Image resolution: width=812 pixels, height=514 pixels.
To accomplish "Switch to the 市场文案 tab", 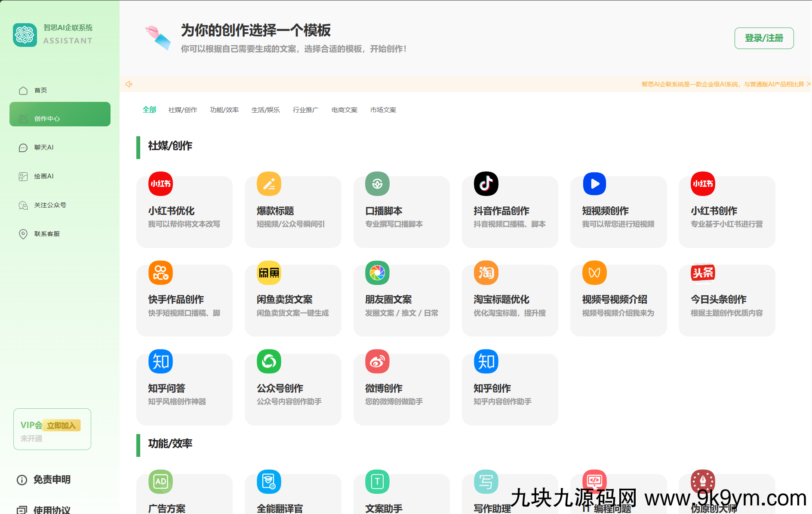I will [383, 110].
